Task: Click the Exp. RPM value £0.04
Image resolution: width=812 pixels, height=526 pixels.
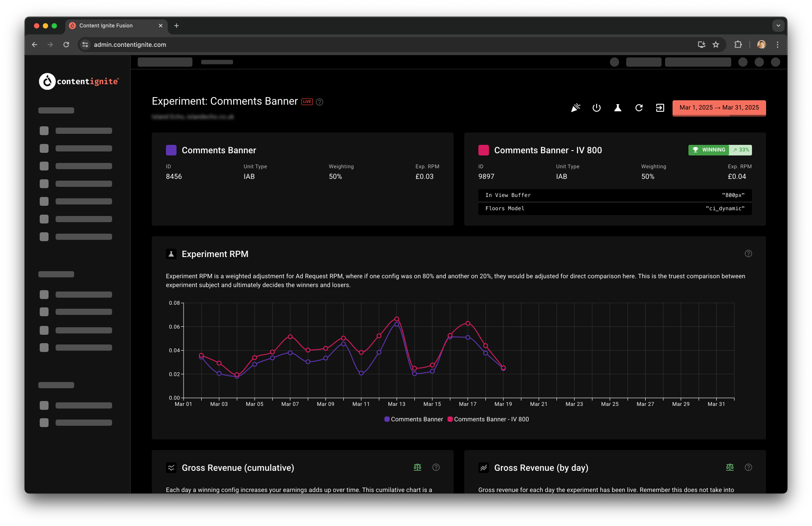Action: point(737,177)
